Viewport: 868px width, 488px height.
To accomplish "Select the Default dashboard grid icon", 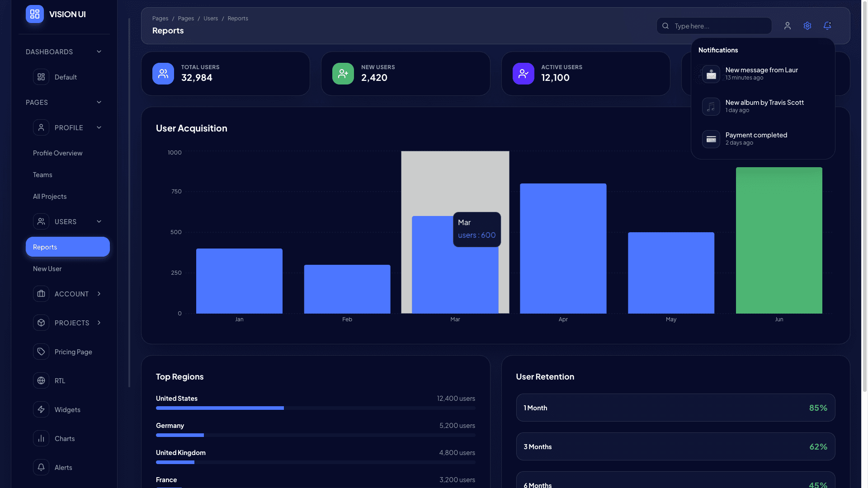I will point(41,77).
